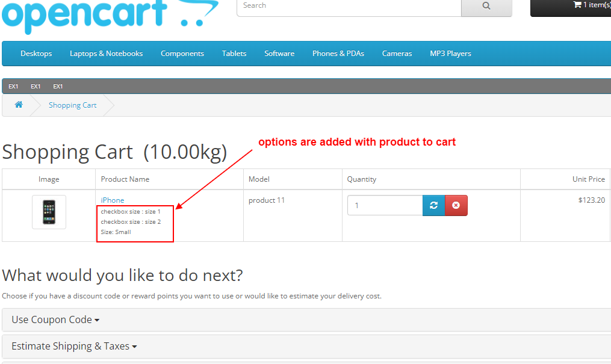
Task: Open the iPhone product link
Action: coord(112,199)
